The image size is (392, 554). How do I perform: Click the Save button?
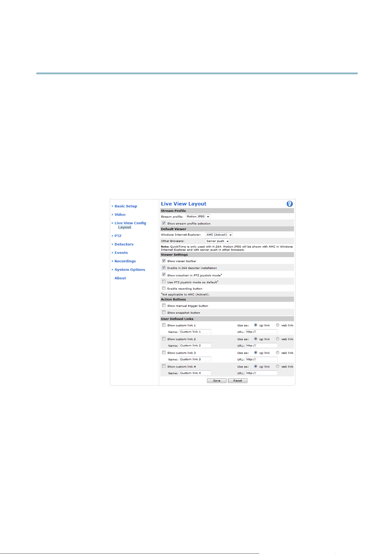click(217, 381)
